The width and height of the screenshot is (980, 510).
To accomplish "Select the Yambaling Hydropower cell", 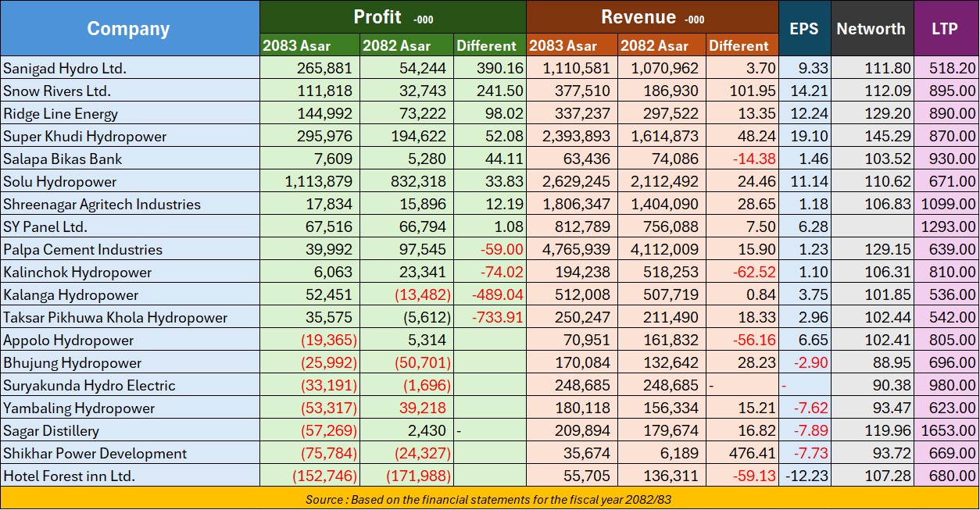I will (x=130, y=408).
